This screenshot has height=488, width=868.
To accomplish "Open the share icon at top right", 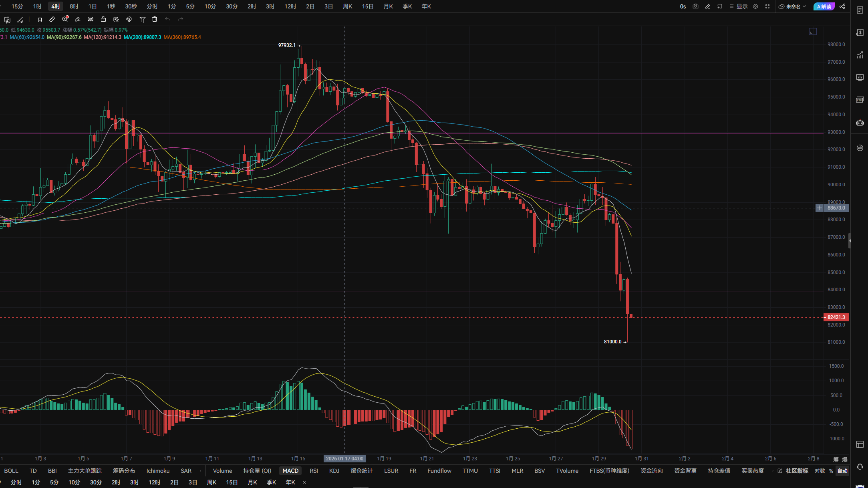I will [x=842, y=6].
